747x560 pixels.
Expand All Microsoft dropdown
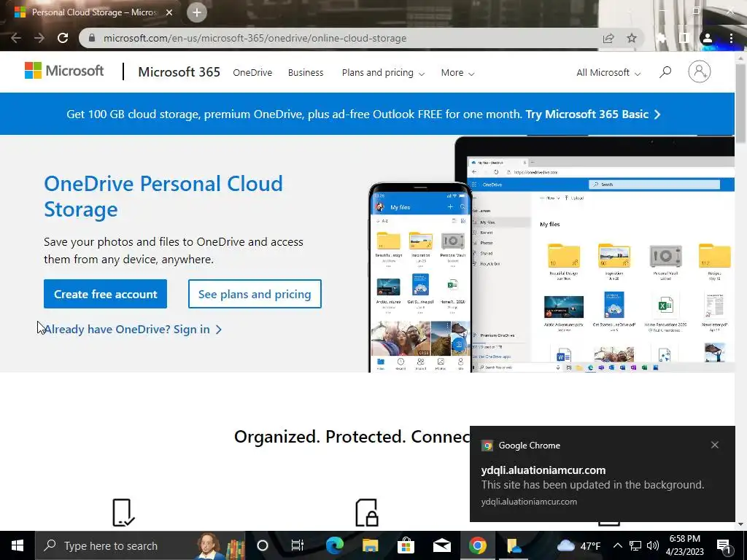coord(608,73)
